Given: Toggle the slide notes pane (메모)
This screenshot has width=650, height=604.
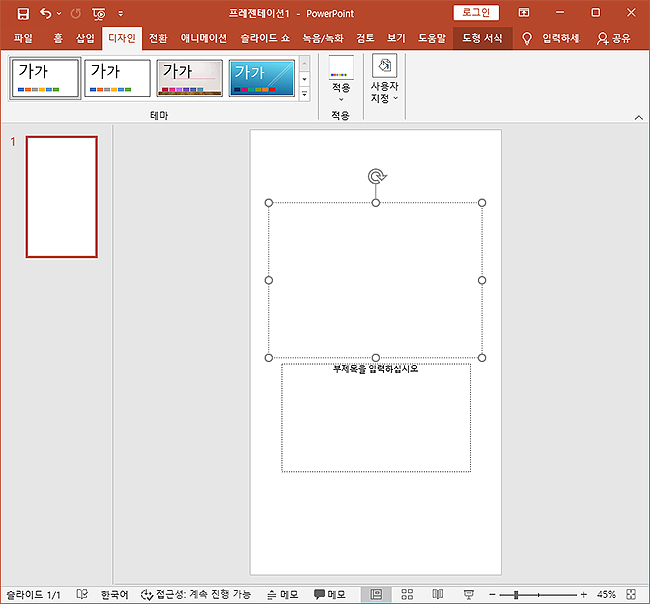Looking at the screenshot, I should (x=283, y=595).
